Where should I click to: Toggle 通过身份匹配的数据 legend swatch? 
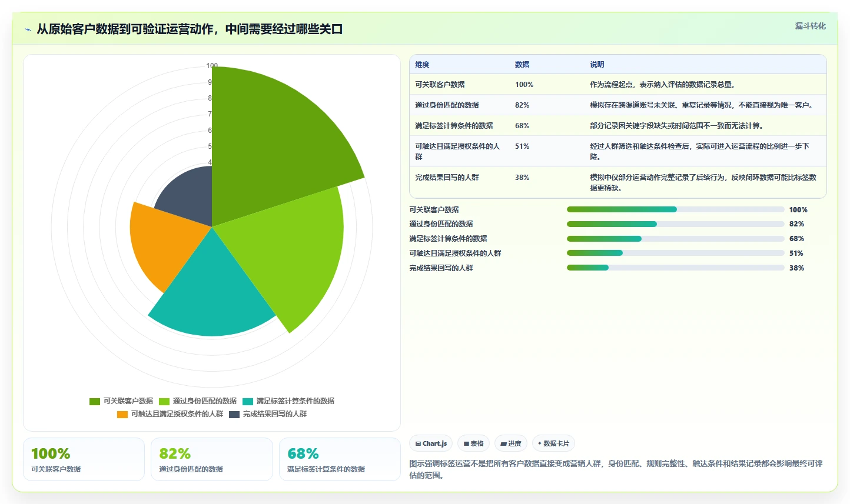tap(164, 401)
